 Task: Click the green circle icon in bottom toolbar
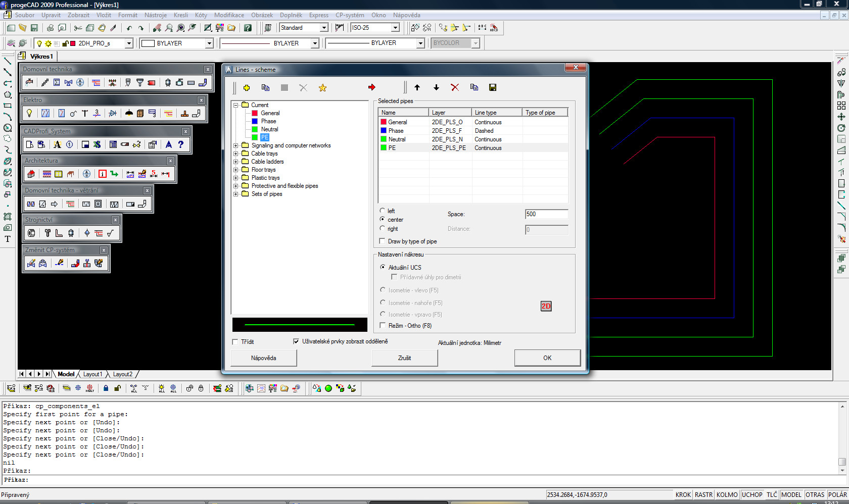click(328, 388)
